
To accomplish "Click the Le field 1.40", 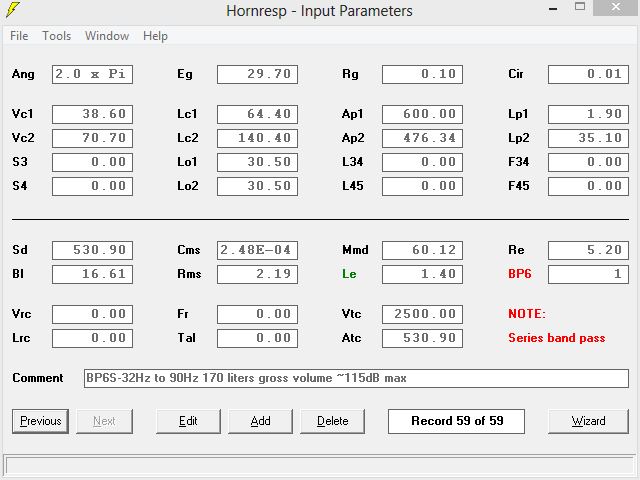I will pyautogui.click(x=422, y=274).
